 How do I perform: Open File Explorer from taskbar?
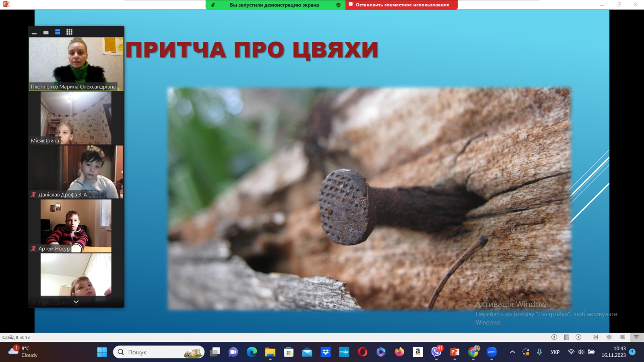point(270,352)
